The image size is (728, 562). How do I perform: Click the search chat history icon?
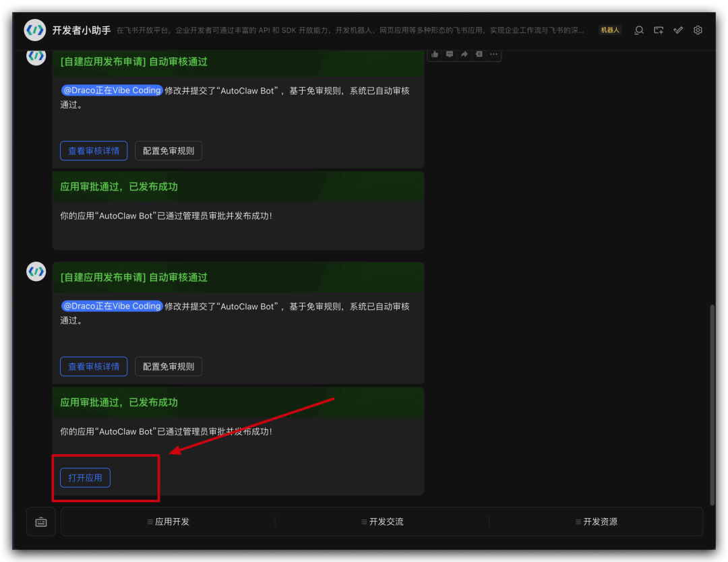click(x=639, y=30)
